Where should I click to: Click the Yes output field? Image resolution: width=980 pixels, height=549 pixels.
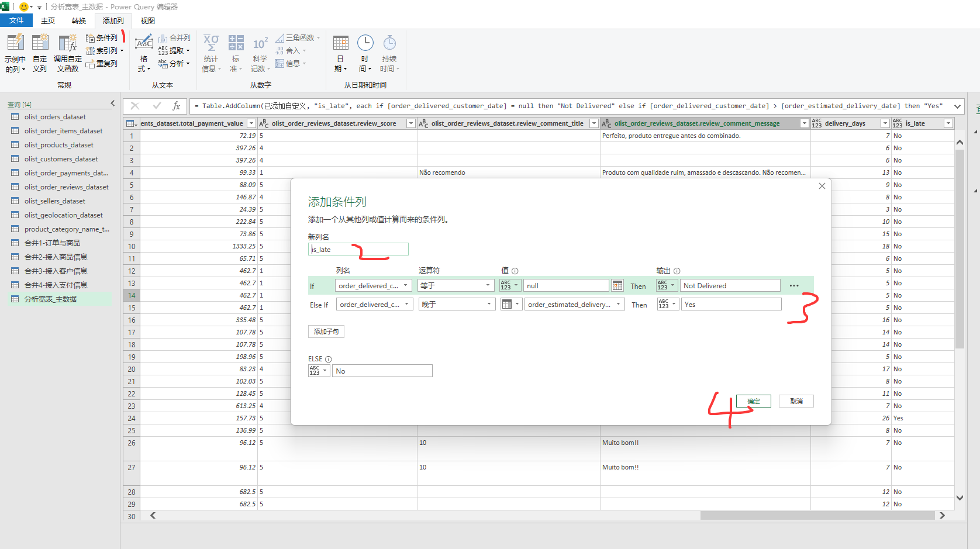(731, 305)
